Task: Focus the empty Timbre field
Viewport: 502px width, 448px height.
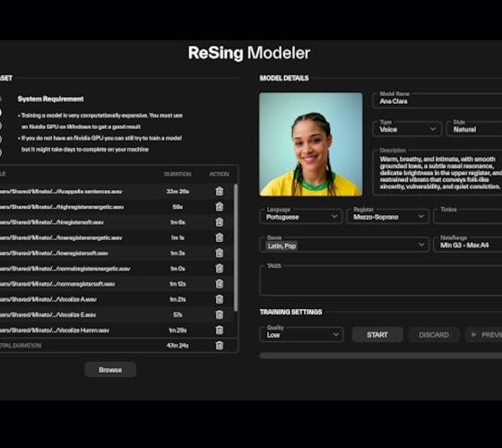Action: pyautogui.click(x=468, y=217)
